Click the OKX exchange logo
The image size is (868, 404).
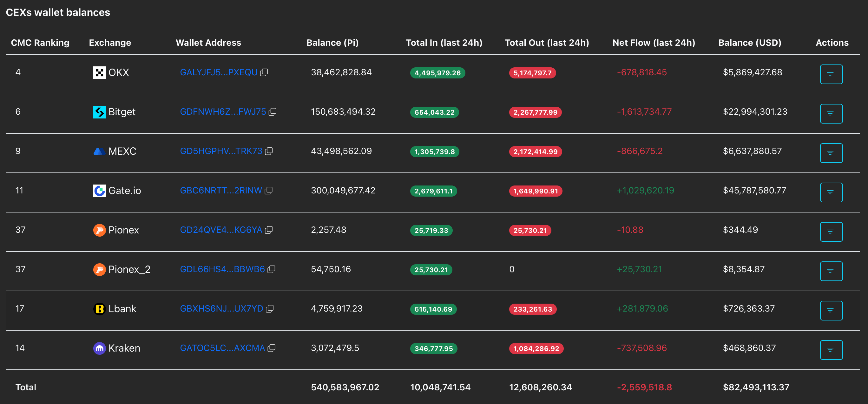click(x=99, y=72)
